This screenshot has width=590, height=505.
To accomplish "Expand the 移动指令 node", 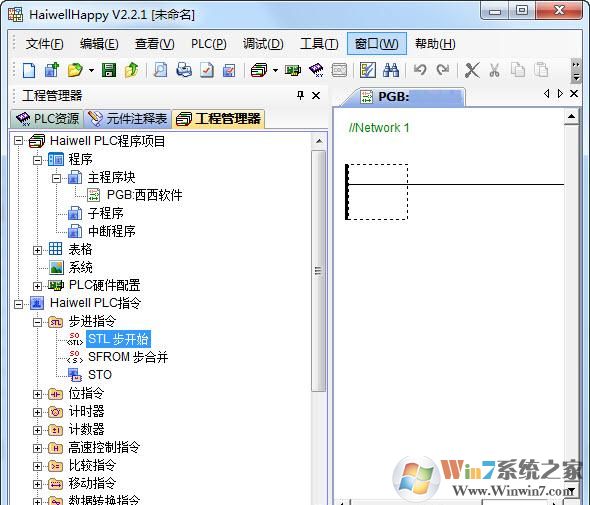I will point(37,484).
